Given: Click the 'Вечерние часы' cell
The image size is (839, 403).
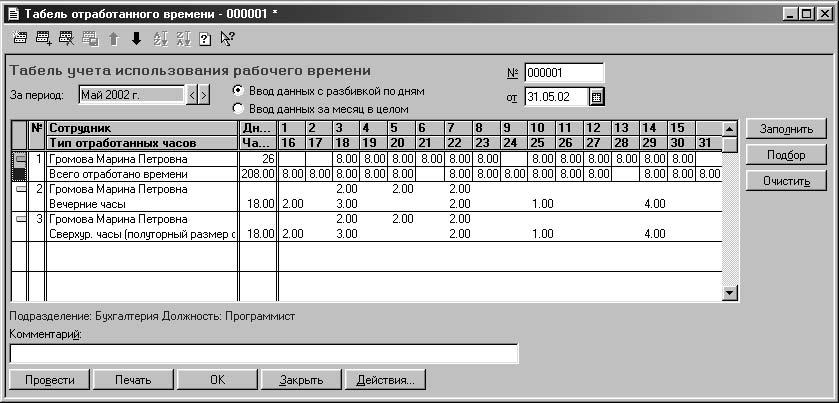Looking at the screenshot, I should coord(142,204).
